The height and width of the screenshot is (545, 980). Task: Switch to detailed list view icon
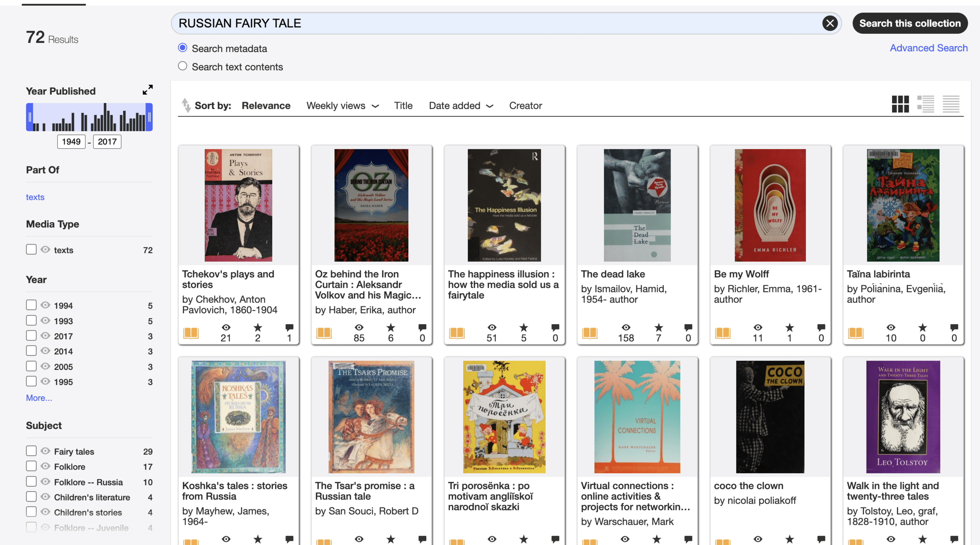(x=925, y=104)
